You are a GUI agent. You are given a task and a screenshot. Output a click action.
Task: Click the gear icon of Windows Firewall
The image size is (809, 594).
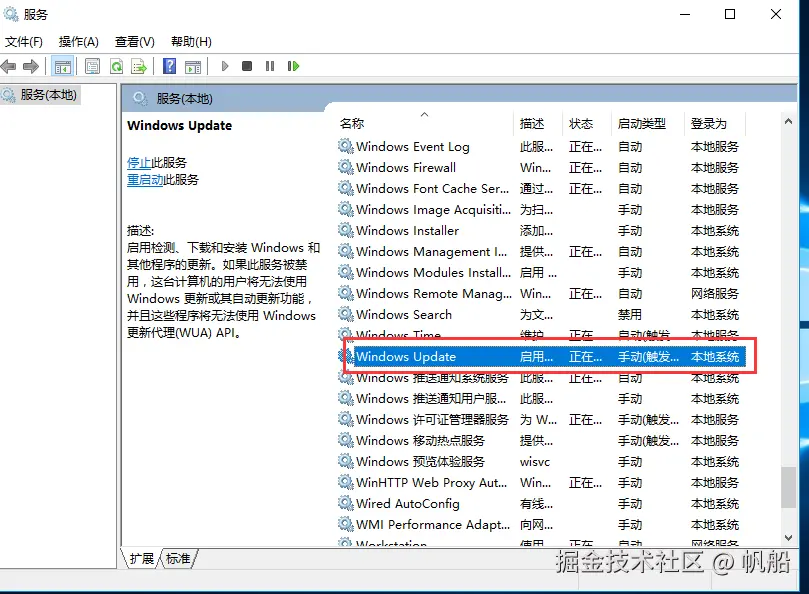345,167
